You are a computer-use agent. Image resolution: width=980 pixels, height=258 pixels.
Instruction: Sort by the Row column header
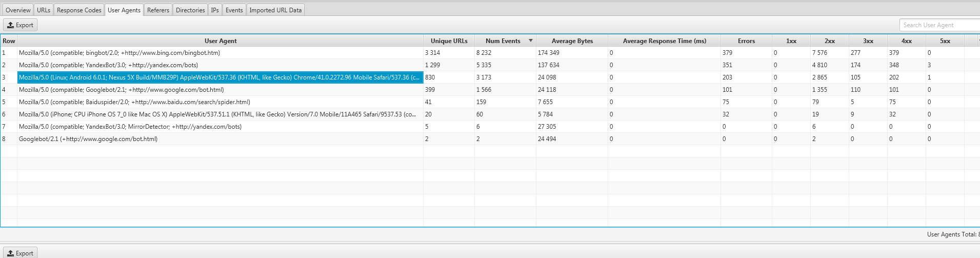pyautogui.click(x=9, y=41)
